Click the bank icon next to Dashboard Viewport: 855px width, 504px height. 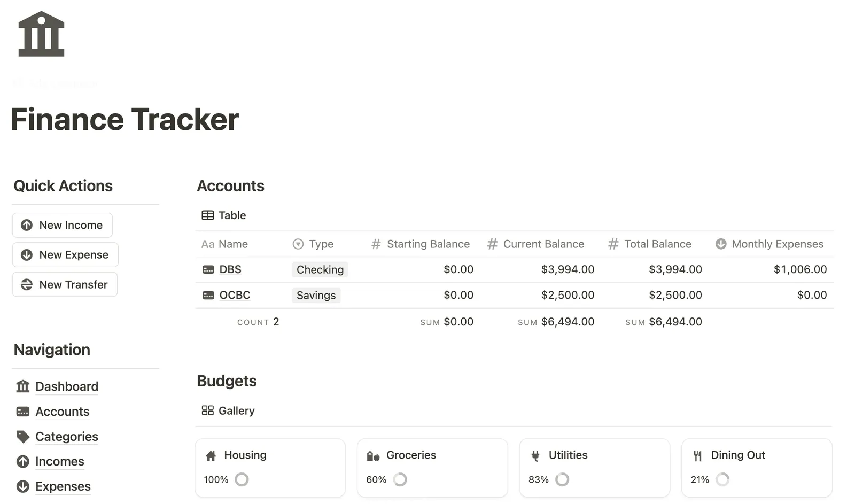point(23,386)
